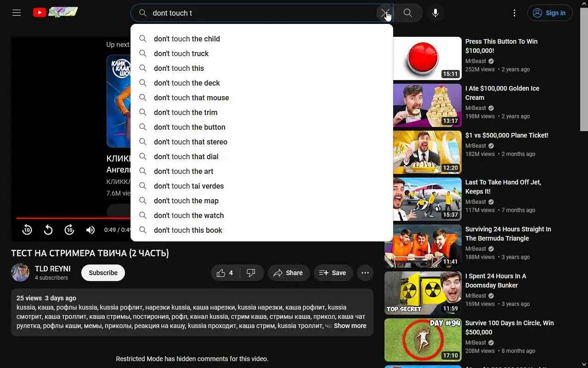The image size is (588, 368).
Task: Open "$1 vs $500,000 Plane Ticket!" title
Action: 507,135
